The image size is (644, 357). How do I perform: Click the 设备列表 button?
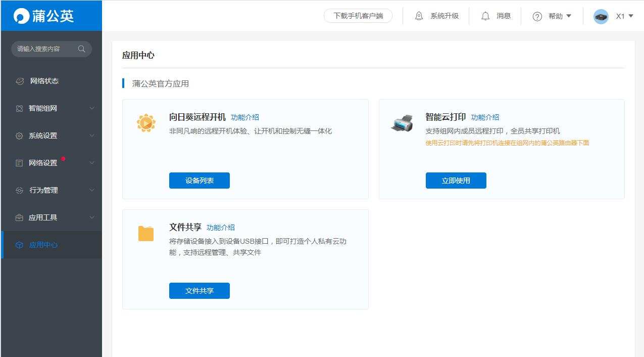click(199, 180)
